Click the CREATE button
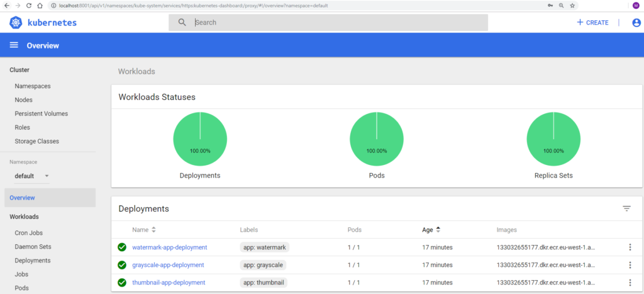 coord(592,23)
